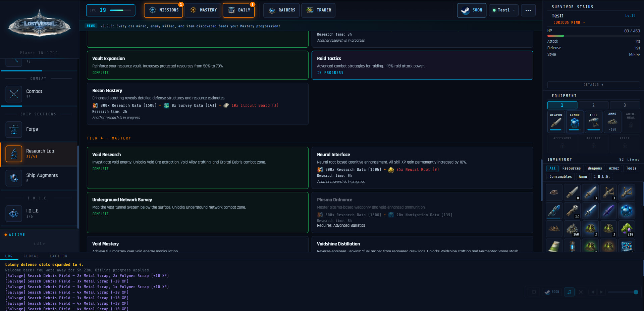Screen dimensions: 644x311
Task: Open the Daily rewards button
Action: pyautogui.click(x=239, y=10)
